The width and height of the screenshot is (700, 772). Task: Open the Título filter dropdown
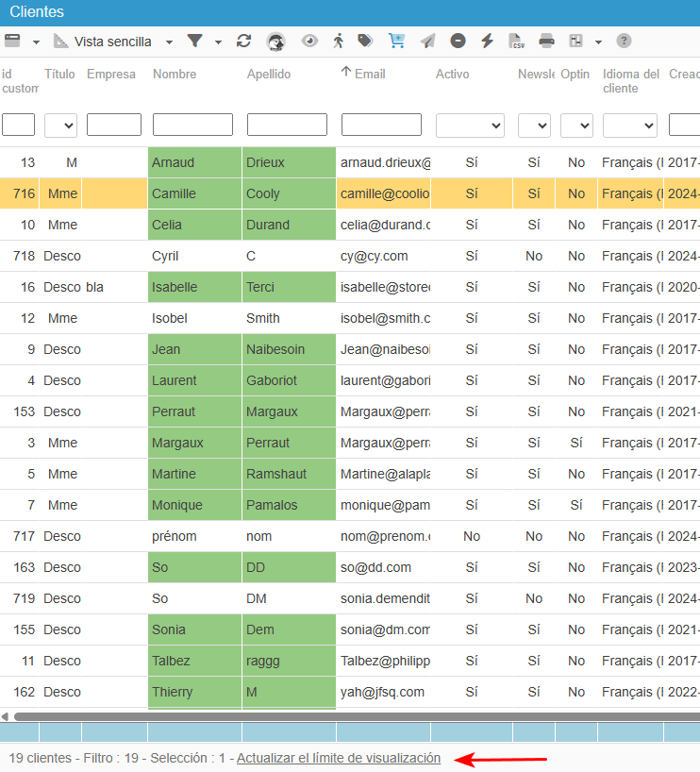pos(60,126)
